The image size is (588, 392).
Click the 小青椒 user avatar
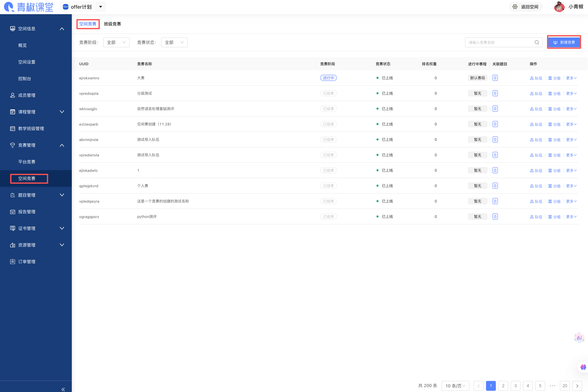[559, 7]
